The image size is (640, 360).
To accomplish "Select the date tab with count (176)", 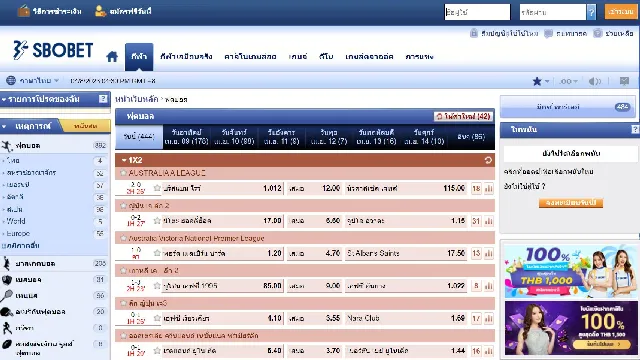I will 187,137.
